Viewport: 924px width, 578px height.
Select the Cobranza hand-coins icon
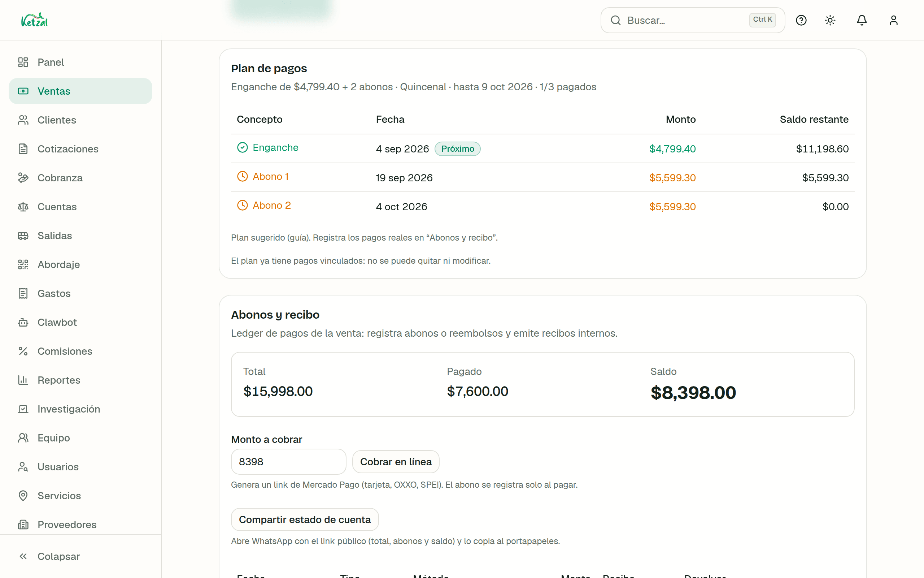23,178
